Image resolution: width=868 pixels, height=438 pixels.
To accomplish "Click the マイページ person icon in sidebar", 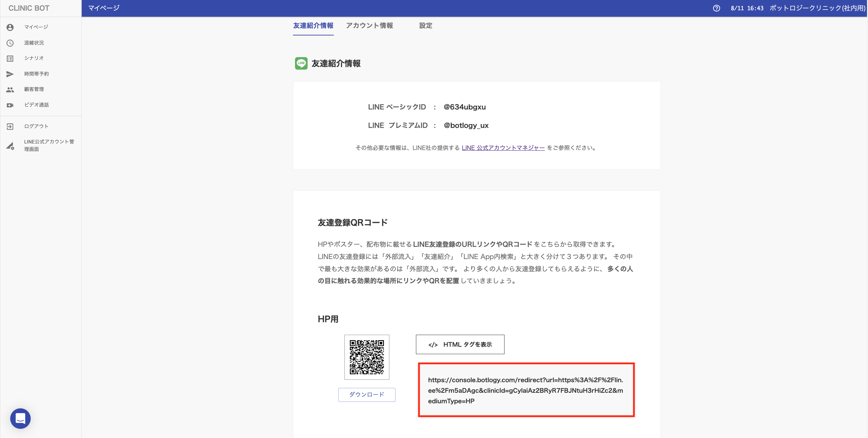I will [10, 27].
